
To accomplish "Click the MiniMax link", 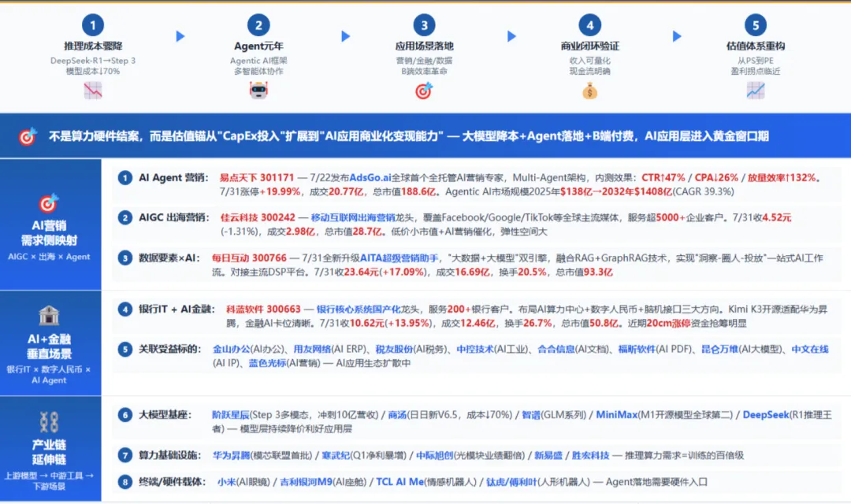I will (616, 414).
